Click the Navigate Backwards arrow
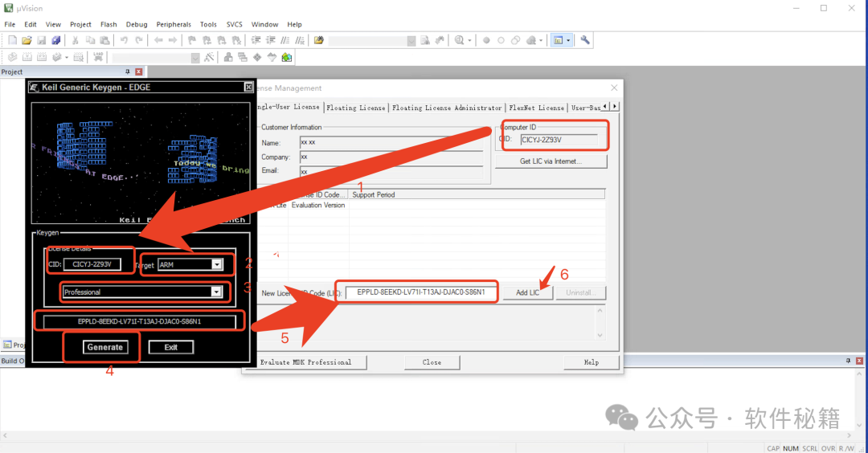The image size is (868, 453). [158, 40]
